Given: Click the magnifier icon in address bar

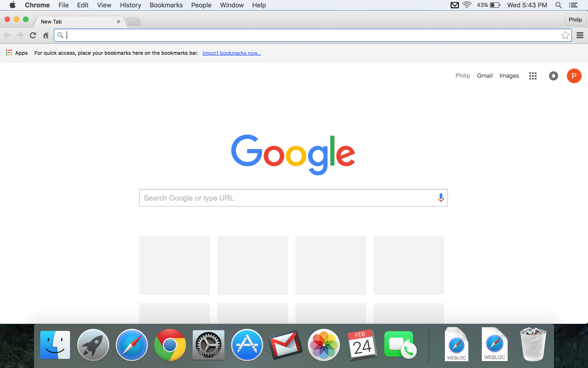Looking at the screenshot, I should 60,35.
